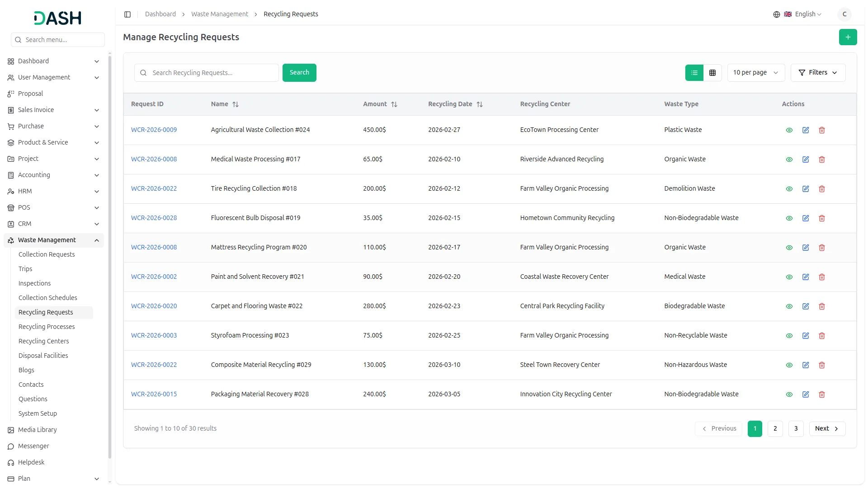The image size is (868, 488).
Task: Switch to list view layout
Action: tap(694, 73)
